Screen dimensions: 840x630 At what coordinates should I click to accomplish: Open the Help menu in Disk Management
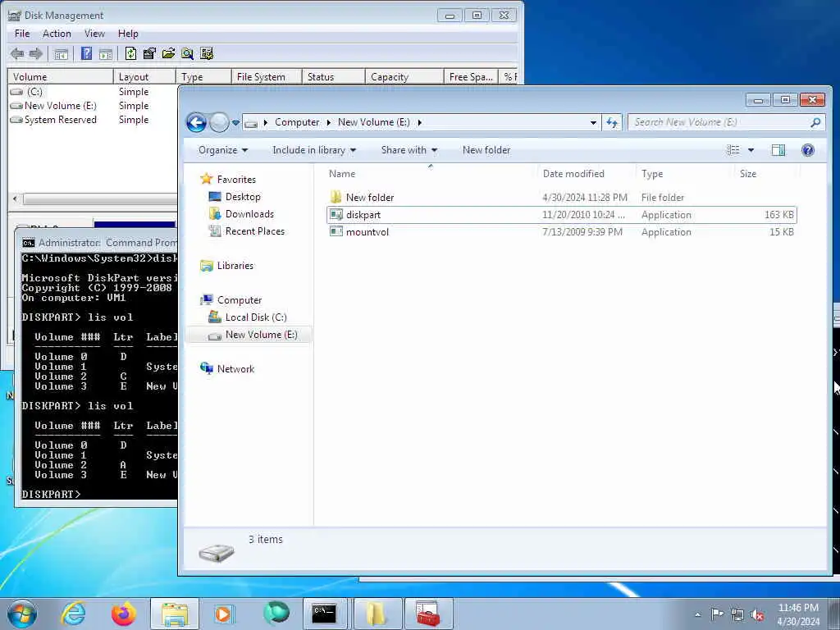pos(128,34)
